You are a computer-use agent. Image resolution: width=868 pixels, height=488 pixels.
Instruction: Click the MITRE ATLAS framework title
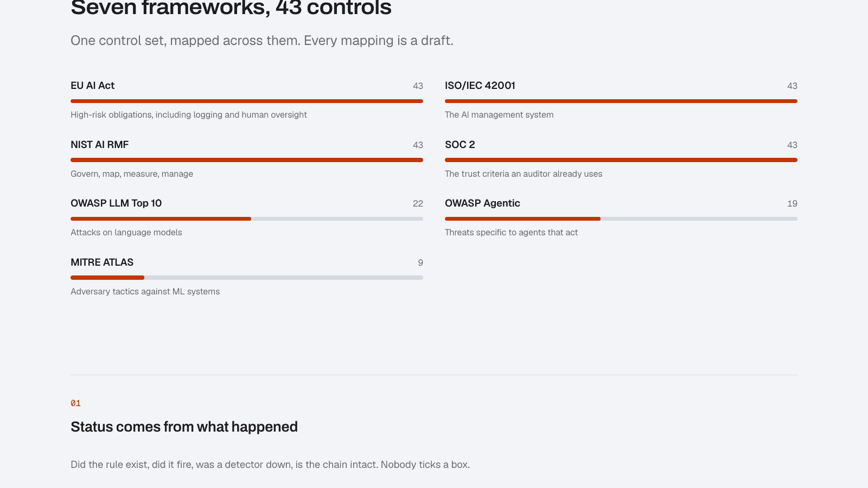click(102, 262)
